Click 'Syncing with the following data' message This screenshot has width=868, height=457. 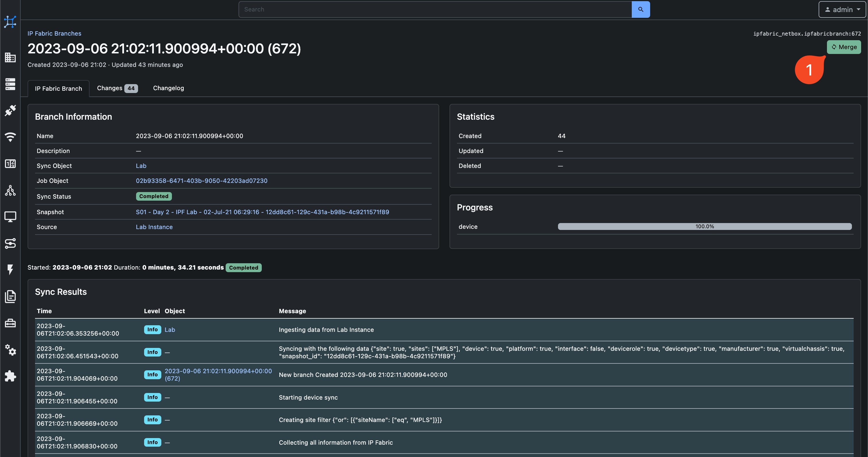(561, 352)
